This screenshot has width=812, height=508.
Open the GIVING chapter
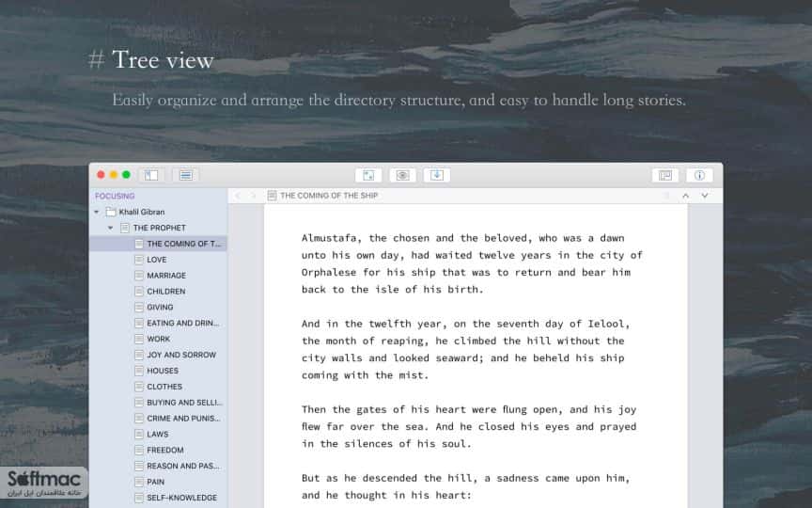tap(159, 307)
